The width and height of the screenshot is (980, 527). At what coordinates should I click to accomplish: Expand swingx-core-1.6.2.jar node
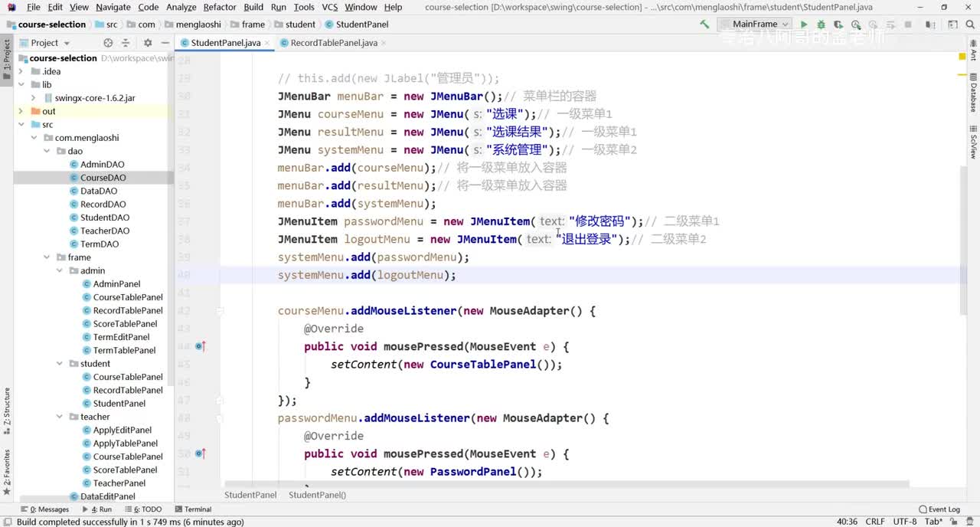(x=34, y=98)
